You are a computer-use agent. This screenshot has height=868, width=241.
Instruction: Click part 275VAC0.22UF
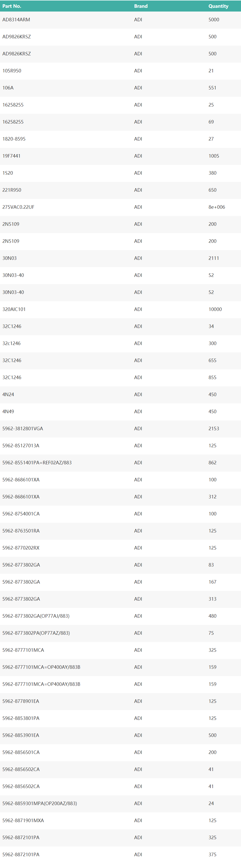point(18,207)
